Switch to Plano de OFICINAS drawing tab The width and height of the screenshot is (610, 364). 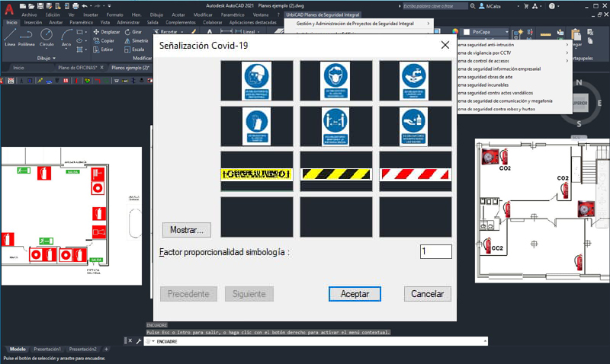click(78, 68)
